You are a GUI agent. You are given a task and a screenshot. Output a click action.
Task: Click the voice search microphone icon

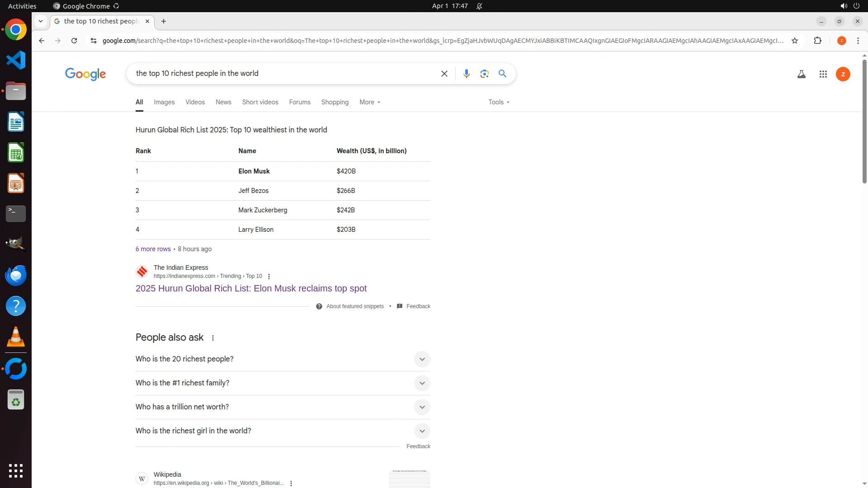(x=466, y=74)
